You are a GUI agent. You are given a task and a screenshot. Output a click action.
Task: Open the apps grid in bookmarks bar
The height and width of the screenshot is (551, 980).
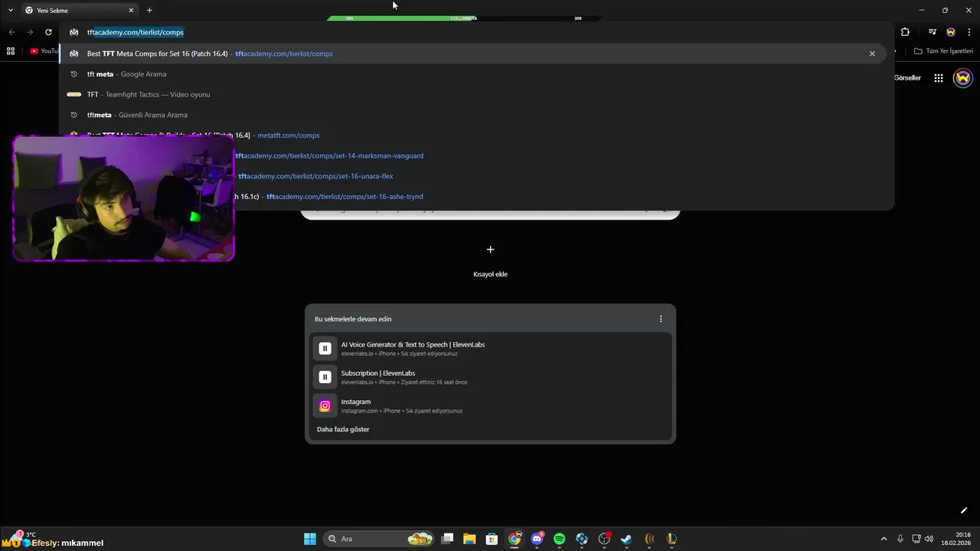[x=11, y=51]
